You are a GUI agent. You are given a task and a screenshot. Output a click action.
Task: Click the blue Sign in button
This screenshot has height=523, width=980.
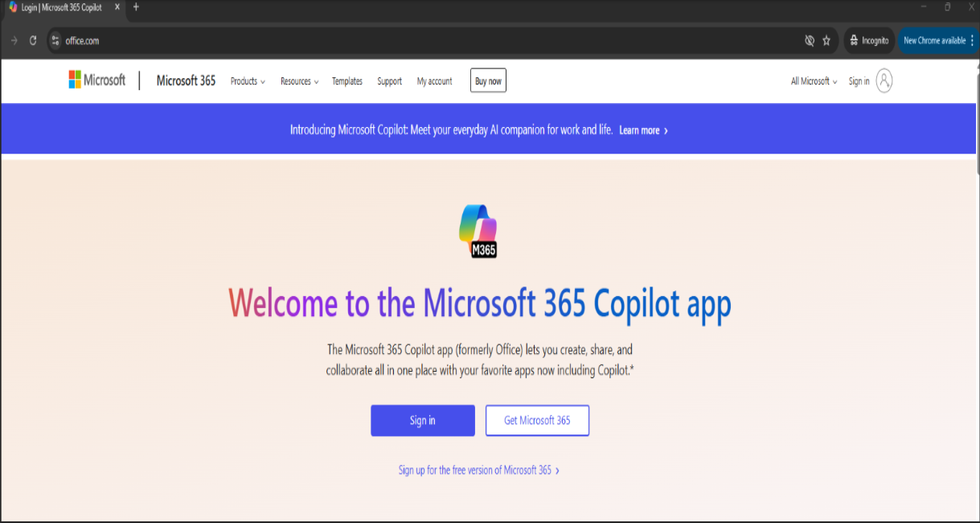(423, 420)
